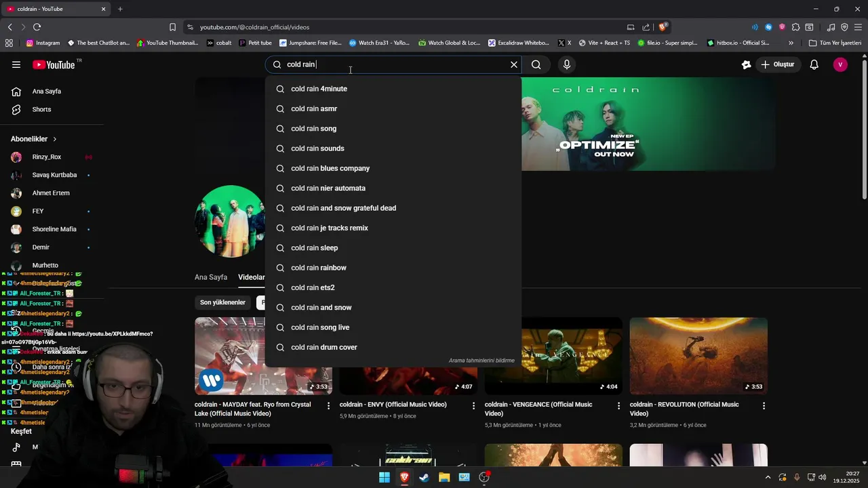
Task: Open the Shazam extension icon
Action: 768,27
